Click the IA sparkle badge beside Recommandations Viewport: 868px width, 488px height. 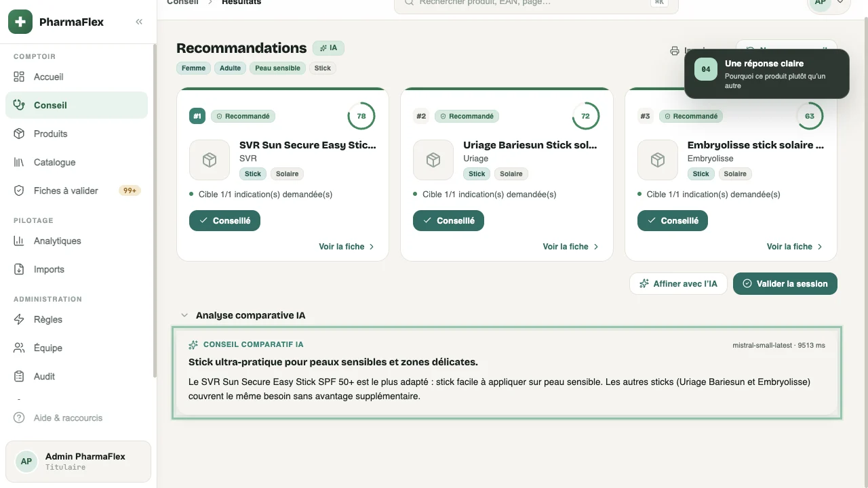pos(328,48)
